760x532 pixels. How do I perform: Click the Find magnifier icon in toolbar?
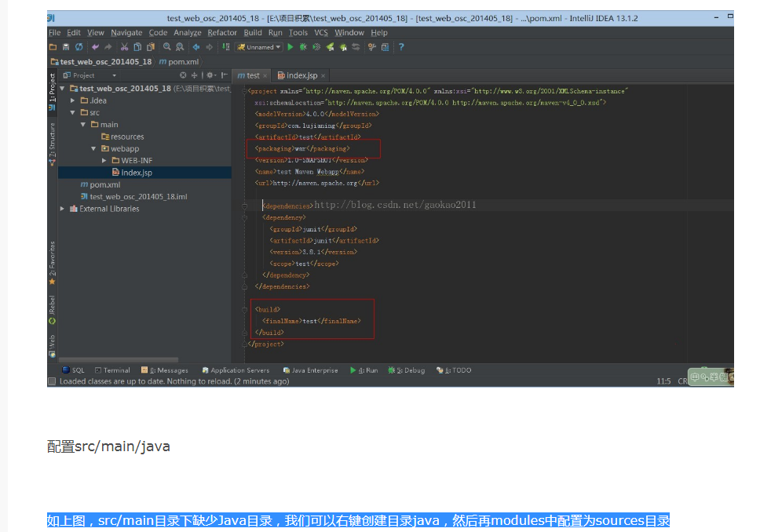[x=167, y=47]
